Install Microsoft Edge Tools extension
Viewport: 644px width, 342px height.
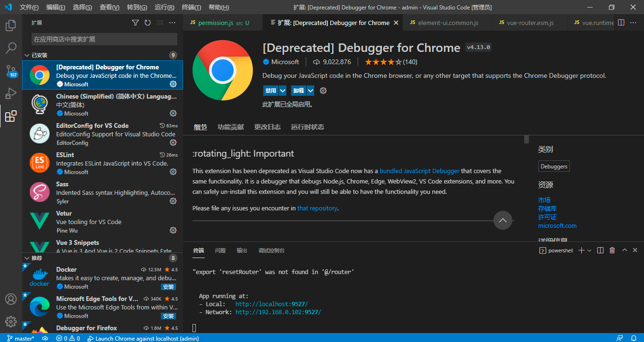click(x=168, y=316)
